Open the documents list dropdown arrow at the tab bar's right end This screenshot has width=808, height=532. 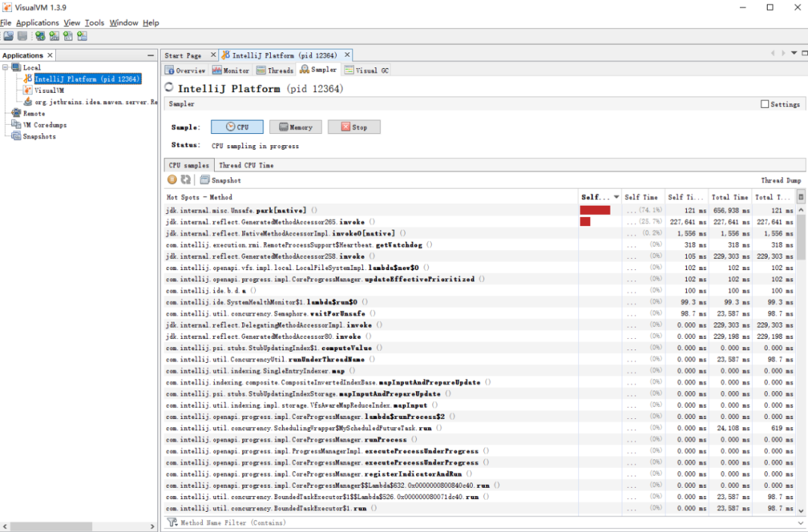coord(794,53)
